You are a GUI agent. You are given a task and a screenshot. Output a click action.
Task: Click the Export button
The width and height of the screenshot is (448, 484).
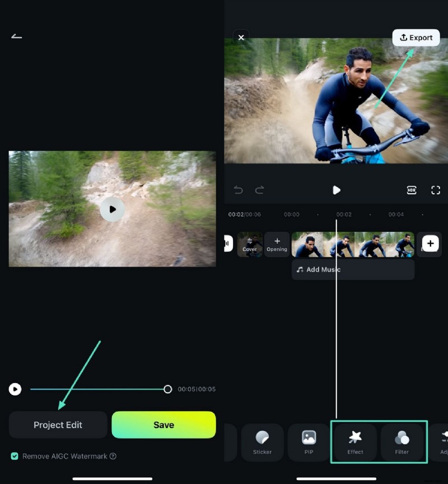[416, 38]
